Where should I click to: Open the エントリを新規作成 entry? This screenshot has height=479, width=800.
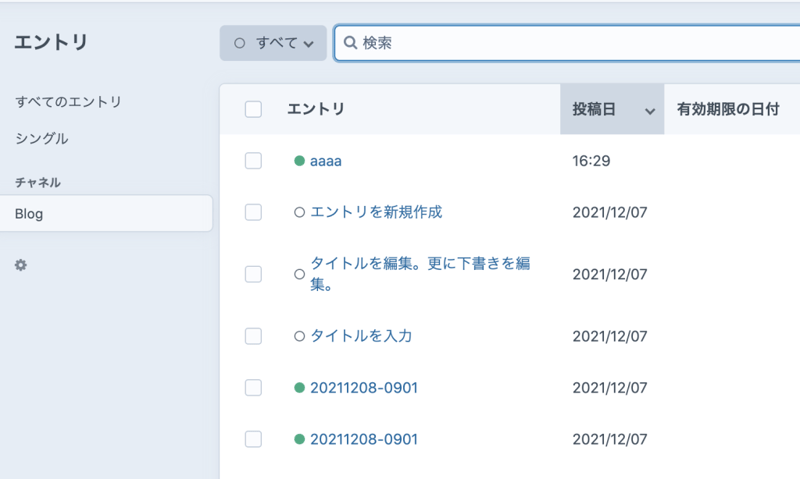click(376, 212)
